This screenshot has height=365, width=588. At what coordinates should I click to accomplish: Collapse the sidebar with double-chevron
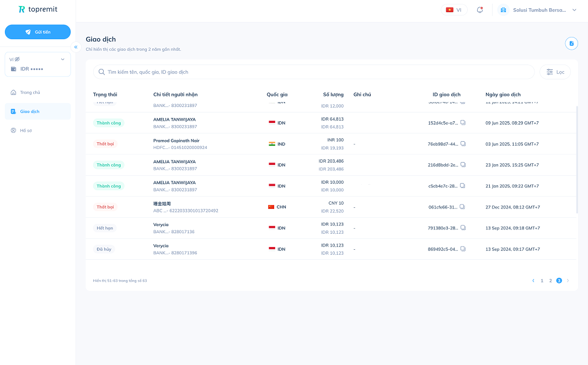click(x=76, y=47)
